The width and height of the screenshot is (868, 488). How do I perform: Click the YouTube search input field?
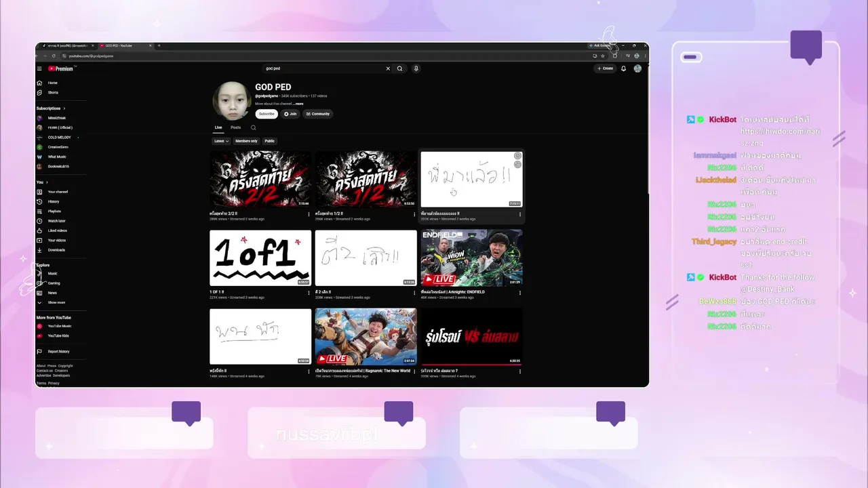tap(323, 68)
